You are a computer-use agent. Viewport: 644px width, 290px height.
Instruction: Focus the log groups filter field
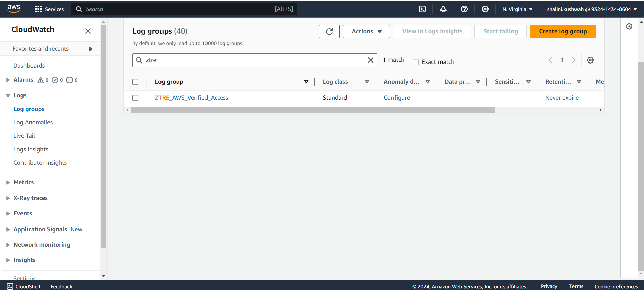(x=255, y=60)
